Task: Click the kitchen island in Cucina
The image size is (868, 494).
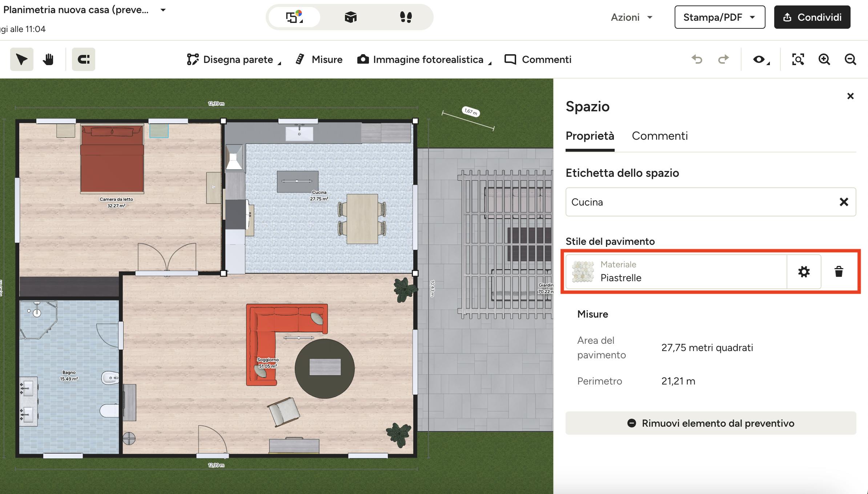Action: [297, 182]
